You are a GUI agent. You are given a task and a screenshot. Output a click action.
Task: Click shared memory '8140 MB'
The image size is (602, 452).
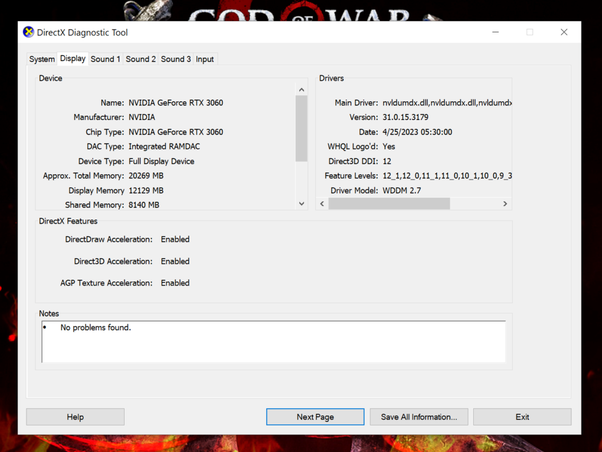click(144, 205)
